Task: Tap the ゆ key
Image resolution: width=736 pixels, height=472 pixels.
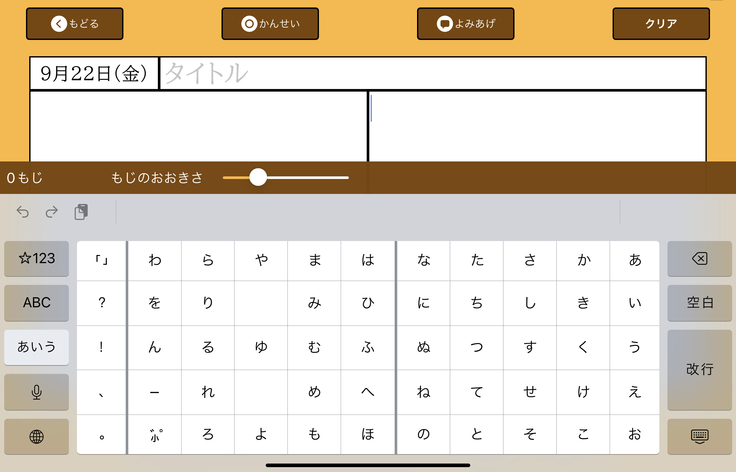Action: (261, 347)
